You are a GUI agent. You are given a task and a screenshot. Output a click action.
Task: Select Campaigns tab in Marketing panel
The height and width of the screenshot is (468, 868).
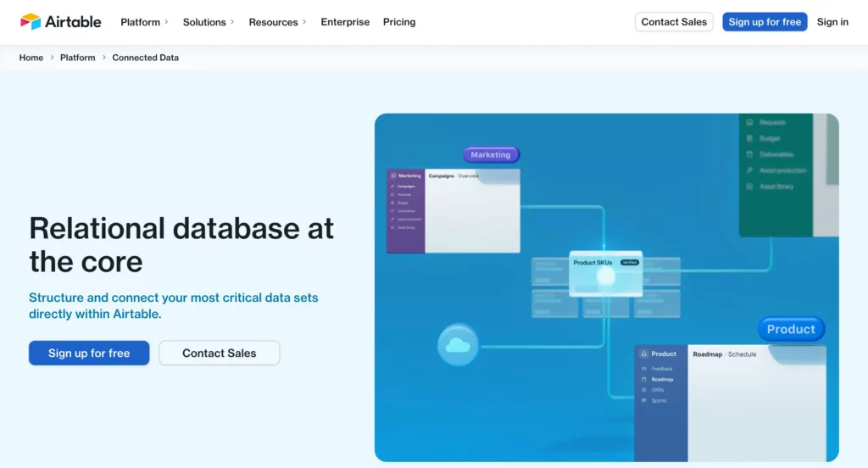click(x=441, y=176)
